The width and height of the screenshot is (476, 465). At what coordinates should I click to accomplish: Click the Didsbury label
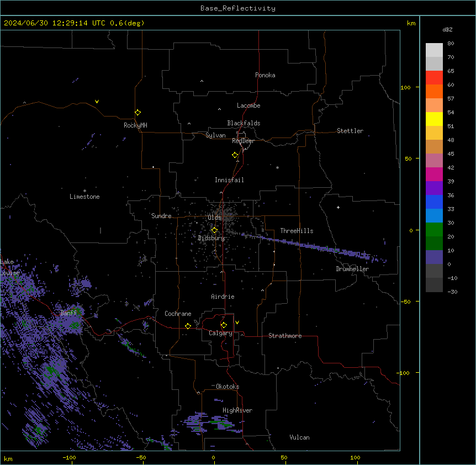click(x=211, y=238)
